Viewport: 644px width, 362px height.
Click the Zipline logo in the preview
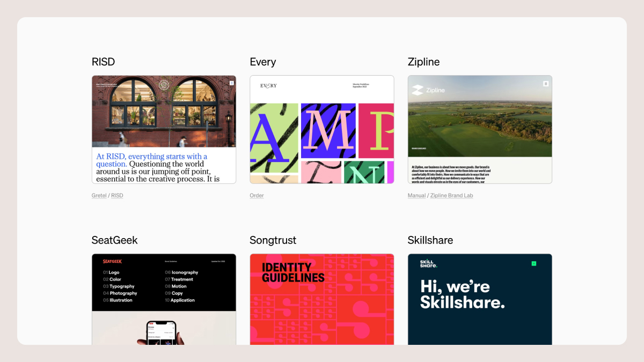(428, 90)
